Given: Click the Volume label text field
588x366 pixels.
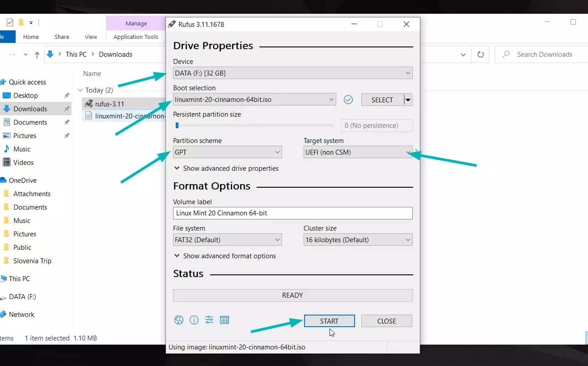Looking at the screenshot, I should pyautogui.click(x=293, y=213).
